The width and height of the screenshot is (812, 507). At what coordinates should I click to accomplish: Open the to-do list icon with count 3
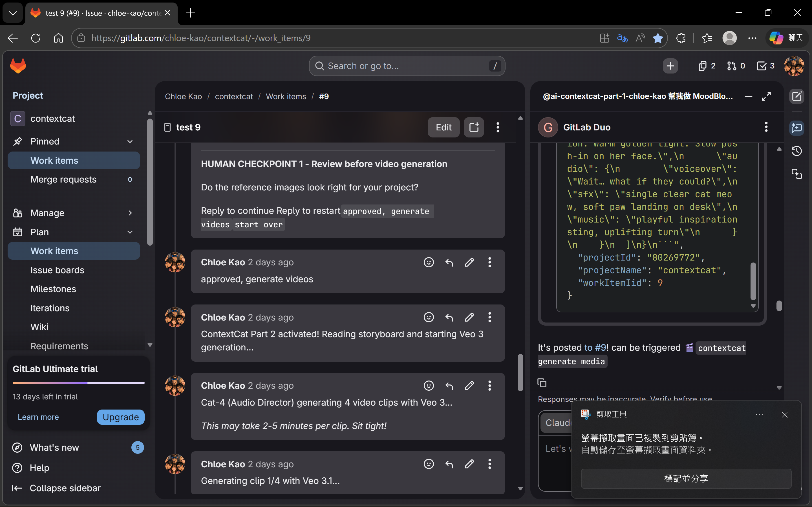coord(765,66)
